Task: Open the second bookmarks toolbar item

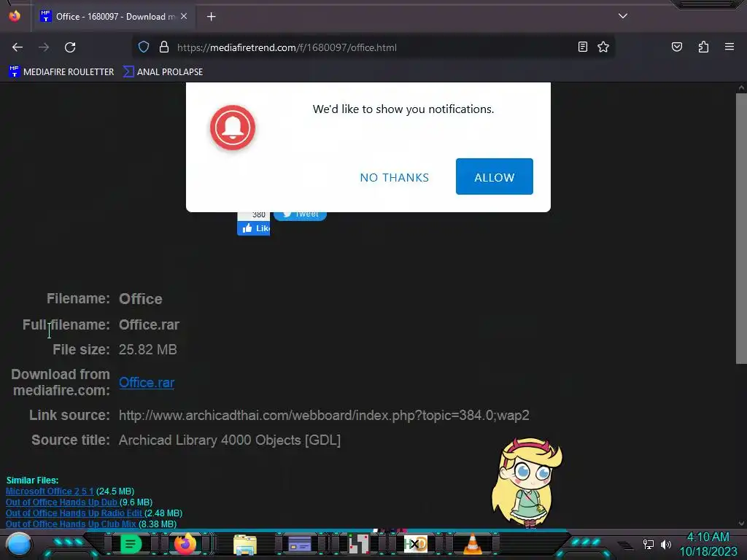Action: (163, 72)
